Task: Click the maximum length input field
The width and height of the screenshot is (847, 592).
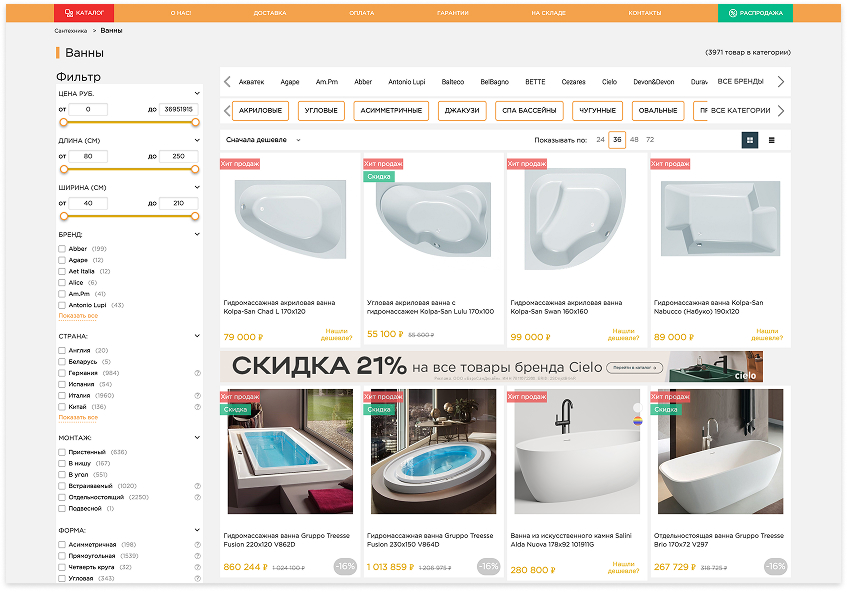Action: pos(178,156)
